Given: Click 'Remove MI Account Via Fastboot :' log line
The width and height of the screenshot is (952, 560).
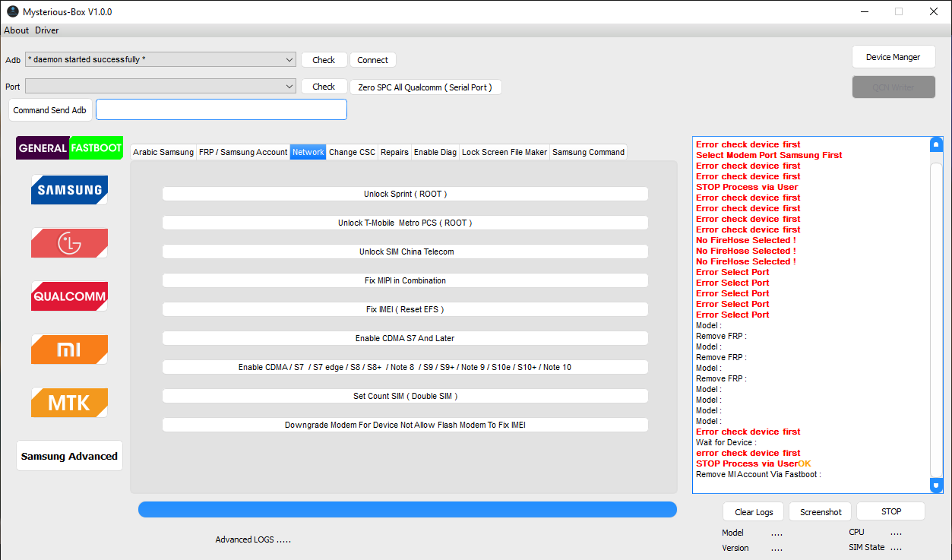Looking at the screenshot, I should (758, 474).
